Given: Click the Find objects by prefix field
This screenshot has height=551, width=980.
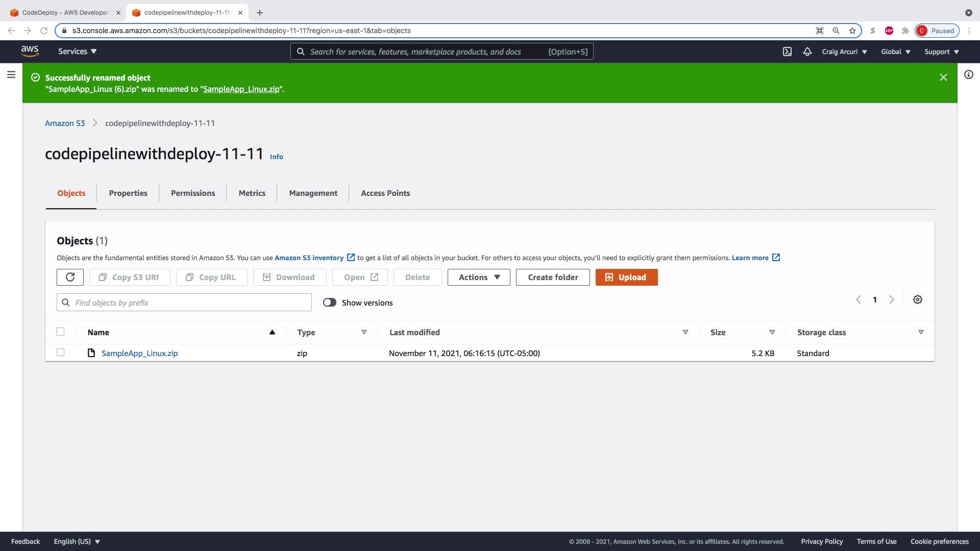Looking at the screenshot, I should (189, 303).
